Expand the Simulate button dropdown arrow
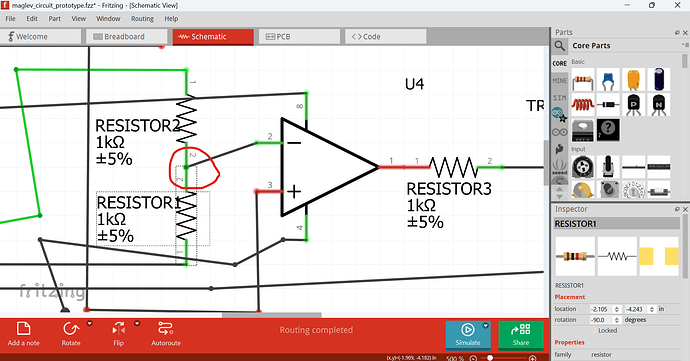 pos(485,326)
